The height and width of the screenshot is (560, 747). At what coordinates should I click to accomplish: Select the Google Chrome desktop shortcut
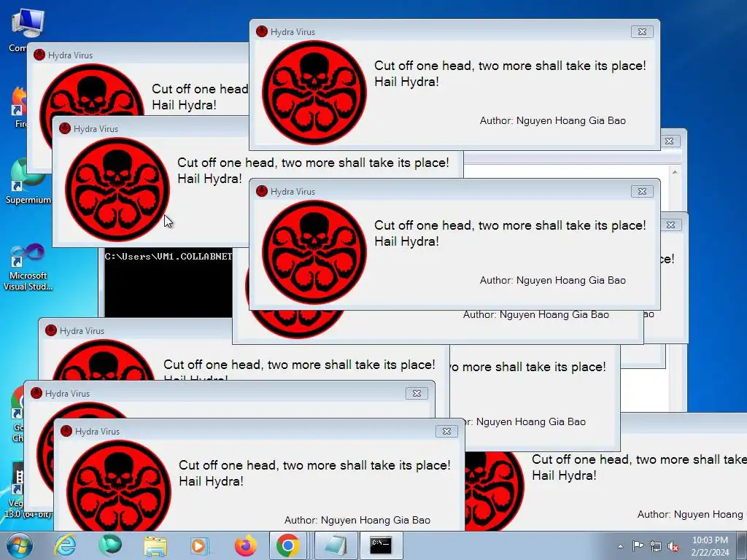pyautogui.click(x=18, y=414)
